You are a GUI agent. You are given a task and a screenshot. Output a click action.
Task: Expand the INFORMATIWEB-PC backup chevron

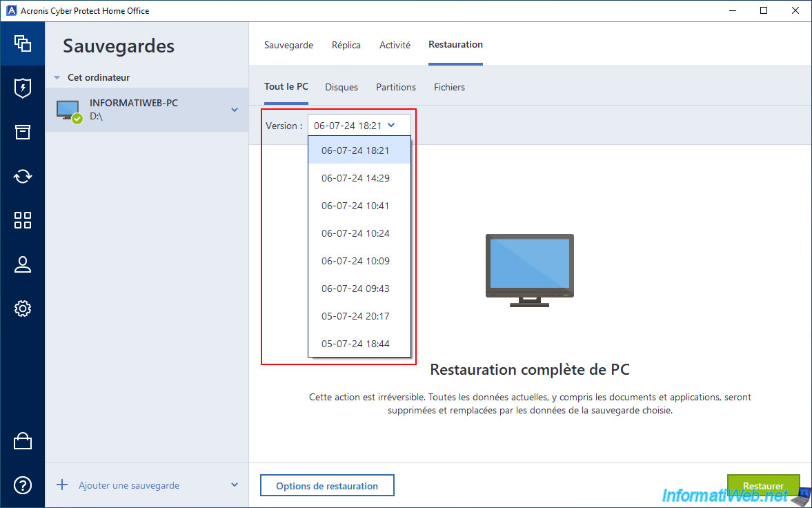click(x=235, y=110)
